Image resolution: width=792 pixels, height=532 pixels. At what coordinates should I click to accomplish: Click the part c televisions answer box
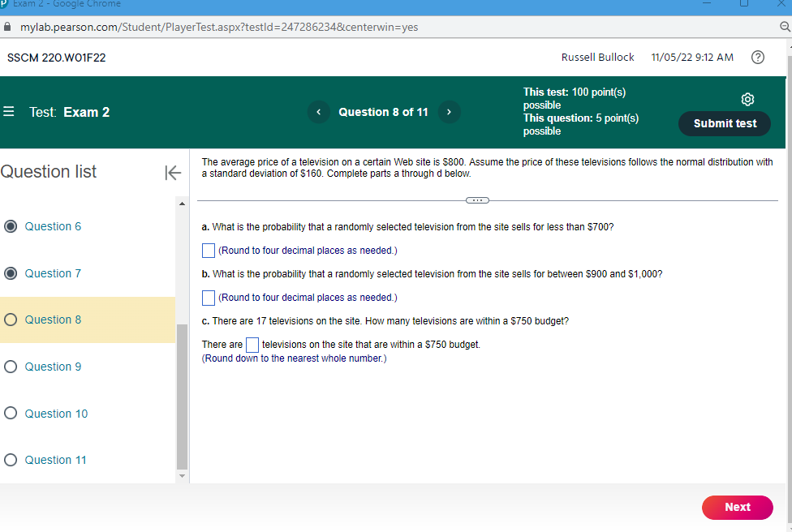[252, 345]
